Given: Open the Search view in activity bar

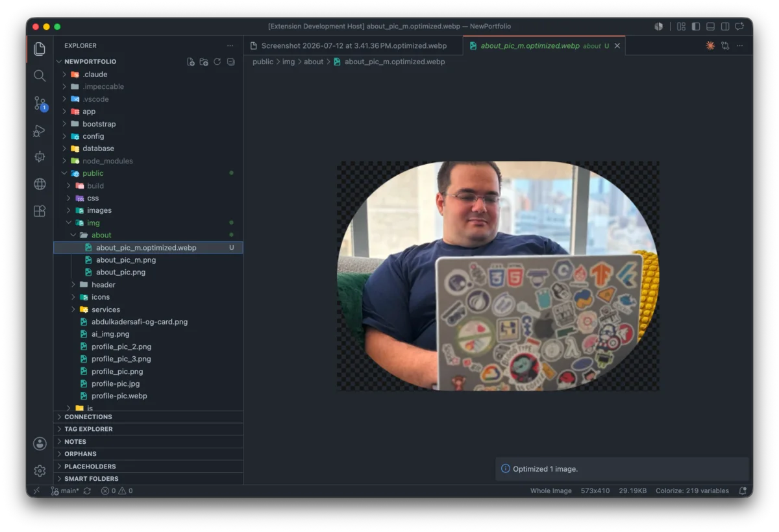Looking at the screenshot, I should click(x=40, y=76).
